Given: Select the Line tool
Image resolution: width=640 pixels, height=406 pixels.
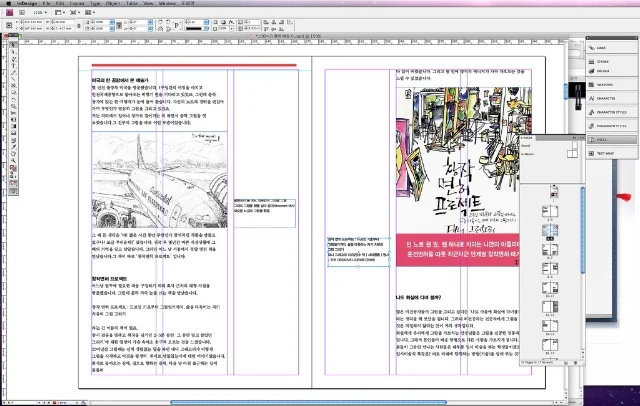Looking at the screenshot, I should [13, 79].
